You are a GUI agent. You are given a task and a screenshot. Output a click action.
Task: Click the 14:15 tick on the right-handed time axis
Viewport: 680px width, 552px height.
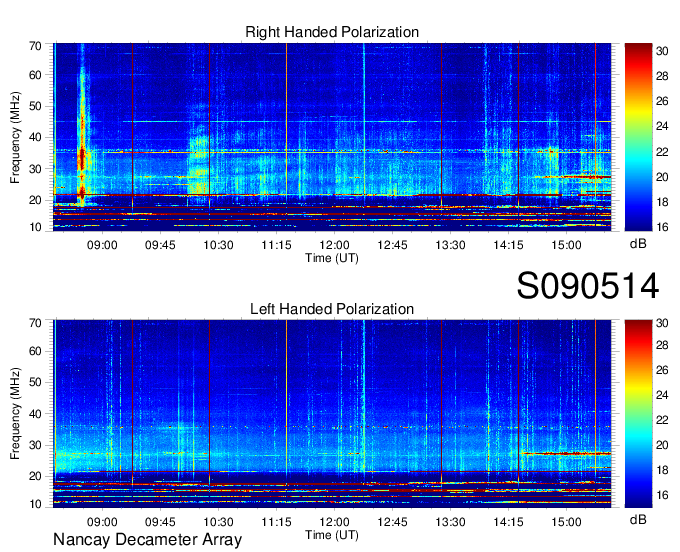point(508,245)
